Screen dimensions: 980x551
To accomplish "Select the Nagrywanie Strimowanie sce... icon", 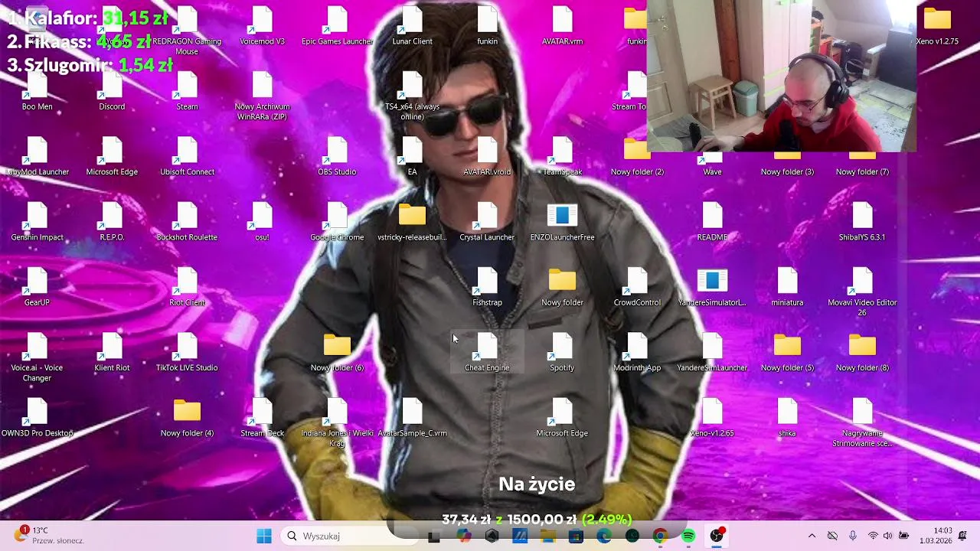I will pos(862,424).
